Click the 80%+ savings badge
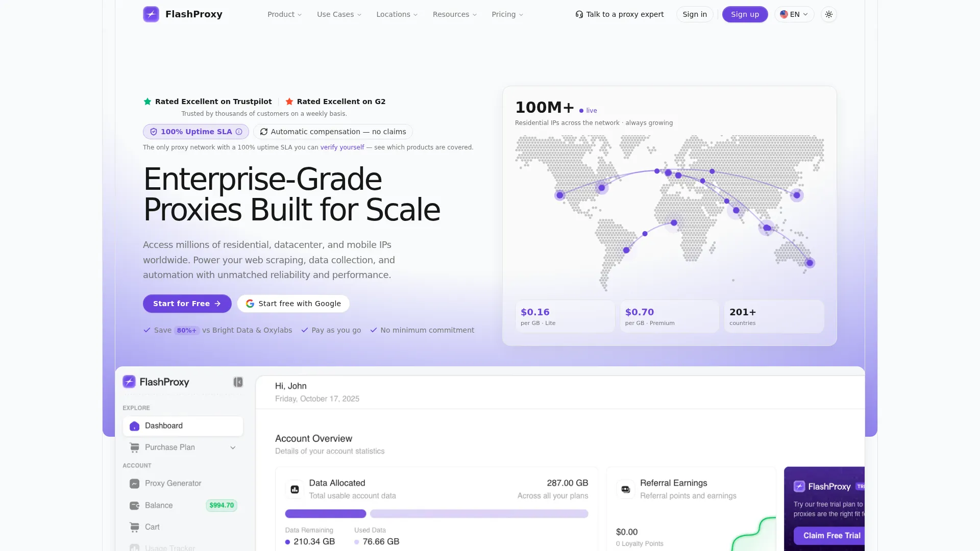This screenshot has width=980, height=551. (187, 331)
